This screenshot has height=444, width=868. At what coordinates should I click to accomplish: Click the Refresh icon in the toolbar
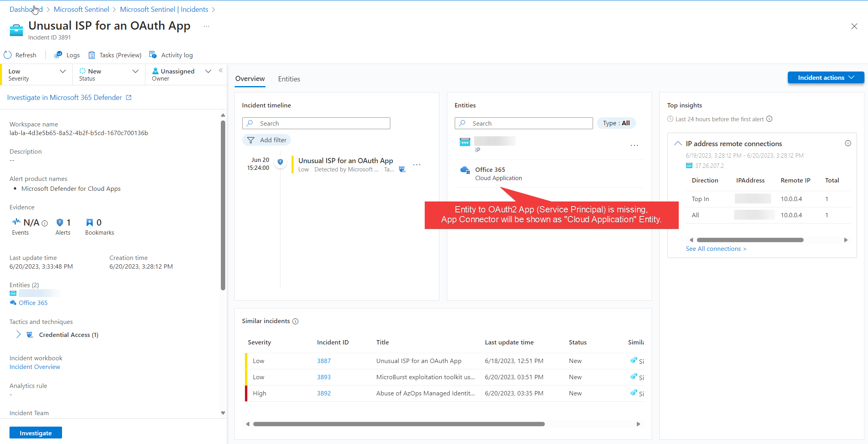point(8,55)
